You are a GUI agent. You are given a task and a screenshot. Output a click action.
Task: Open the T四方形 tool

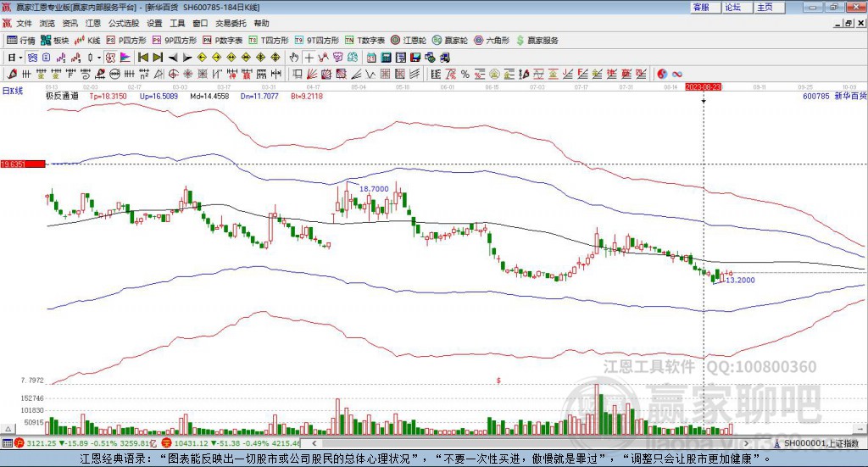269,41
